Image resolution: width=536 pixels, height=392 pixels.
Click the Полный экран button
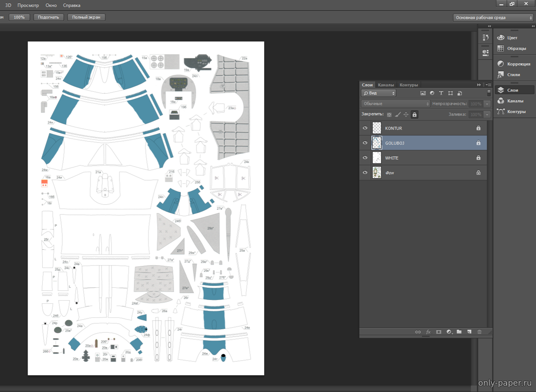point(86,18)
